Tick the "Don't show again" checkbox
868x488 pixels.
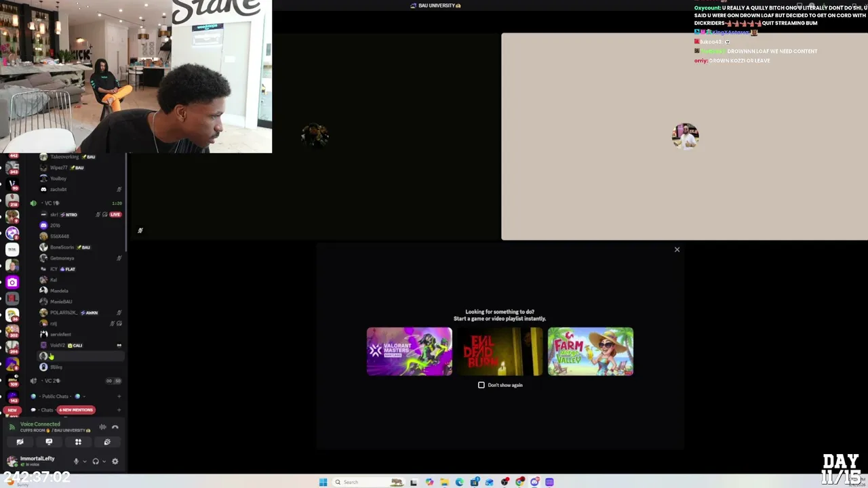[481, 385]
